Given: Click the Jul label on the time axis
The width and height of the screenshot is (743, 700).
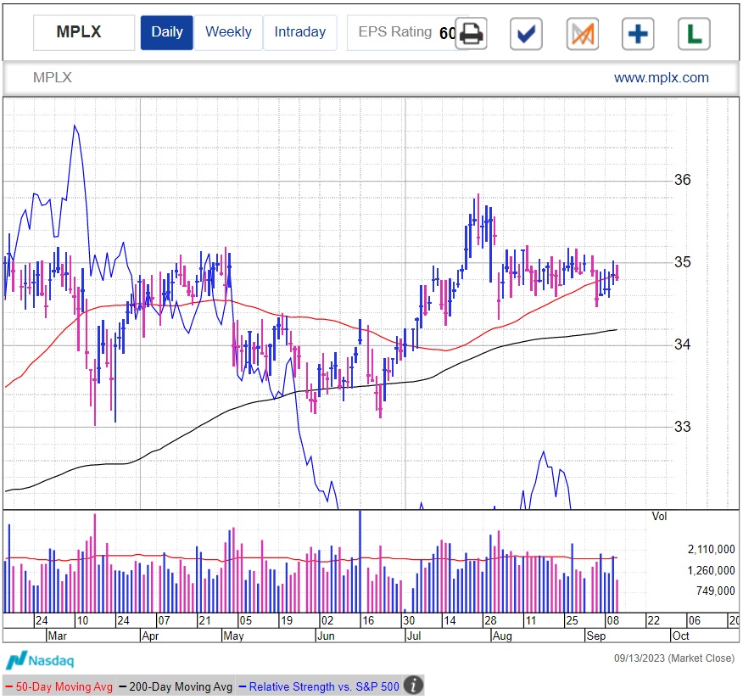Looking at the screenshot, I should pyautogui.click(x=415, y=635).
